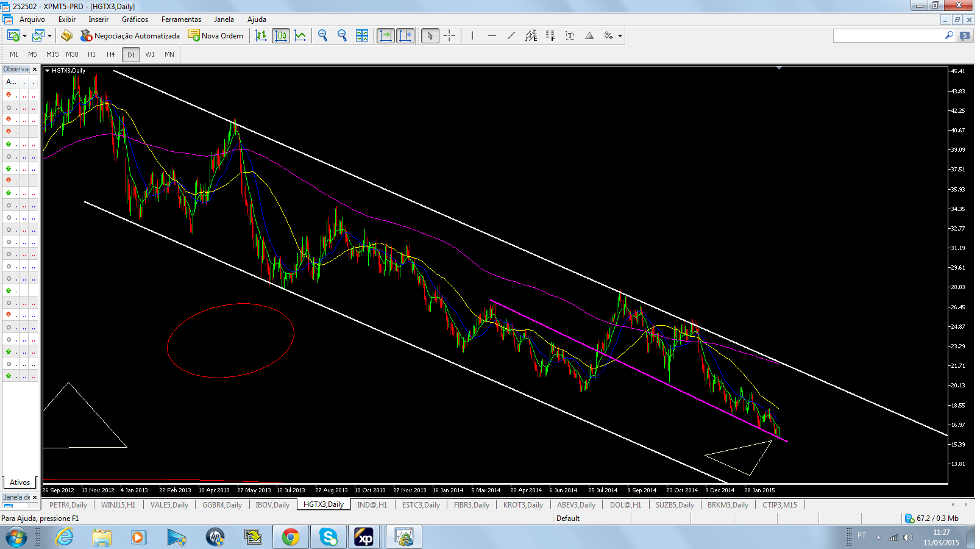
Task: Select the D1 timeframe
Action: [x=131, y=55]
